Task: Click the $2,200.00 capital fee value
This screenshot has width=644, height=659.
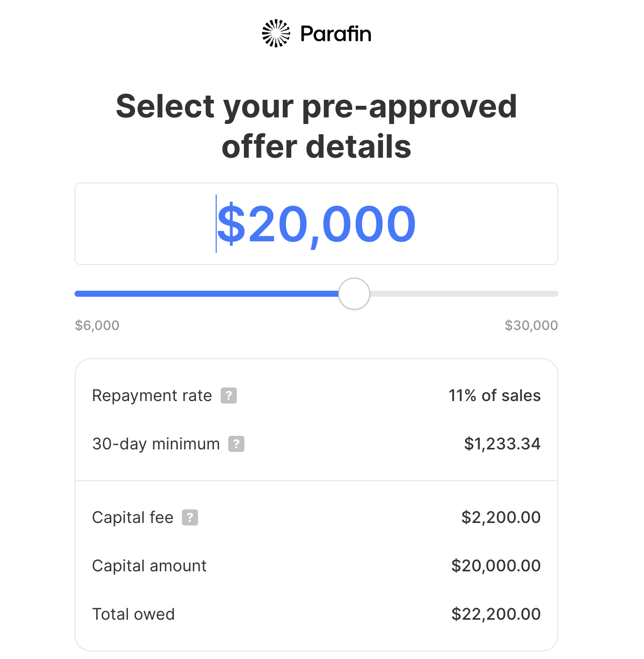Action: point(501,517)
